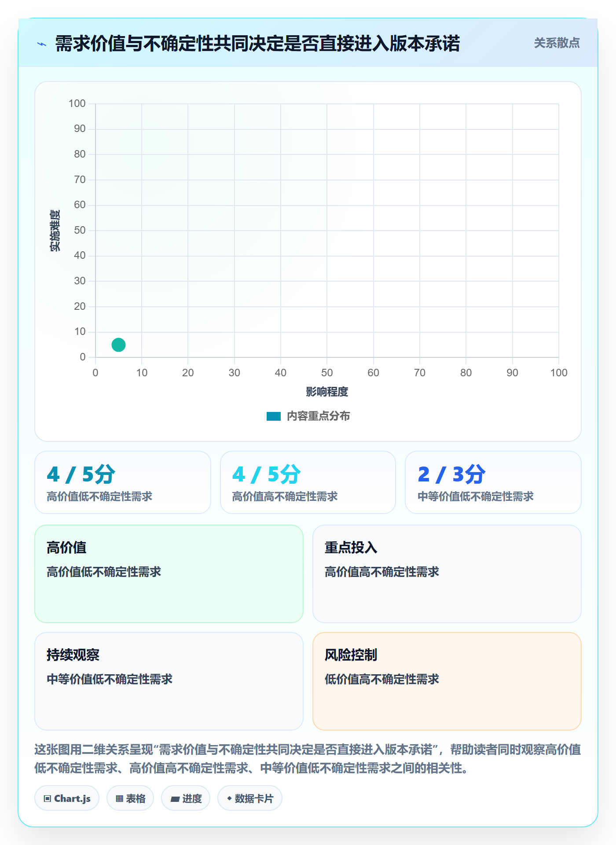Image resolution: width=616 pixels, height=845 pixels.
Task: Click the 高价值高不确定性需求 score card
Action: click(308, 482)
